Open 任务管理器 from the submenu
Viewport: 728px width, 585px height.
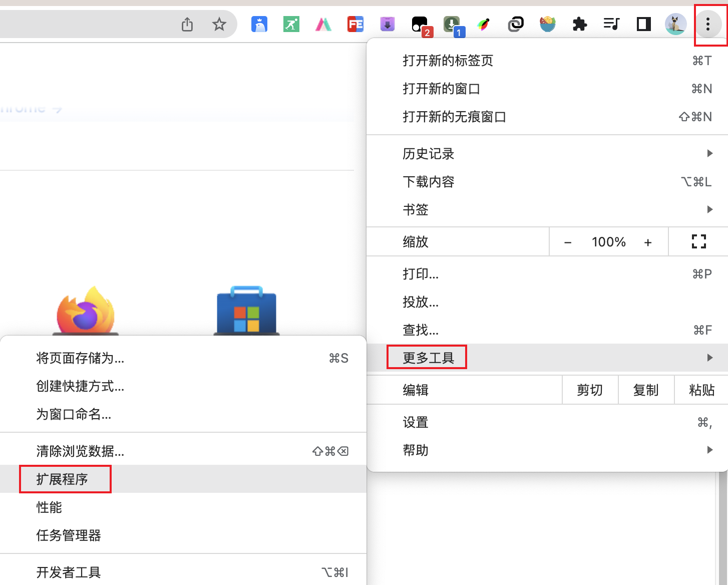click(x=183, y=535)
